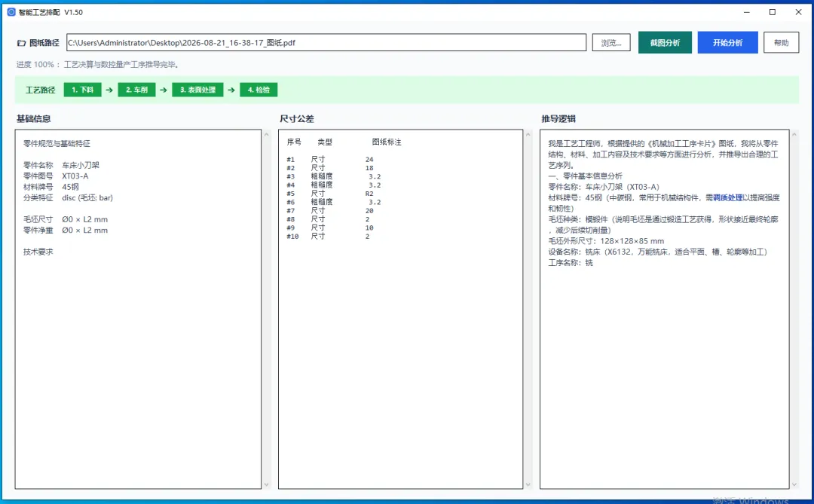Open the 帮助 help button
Image resolution: width=814 pixels, height=504 pixels.
coord(781,42)
